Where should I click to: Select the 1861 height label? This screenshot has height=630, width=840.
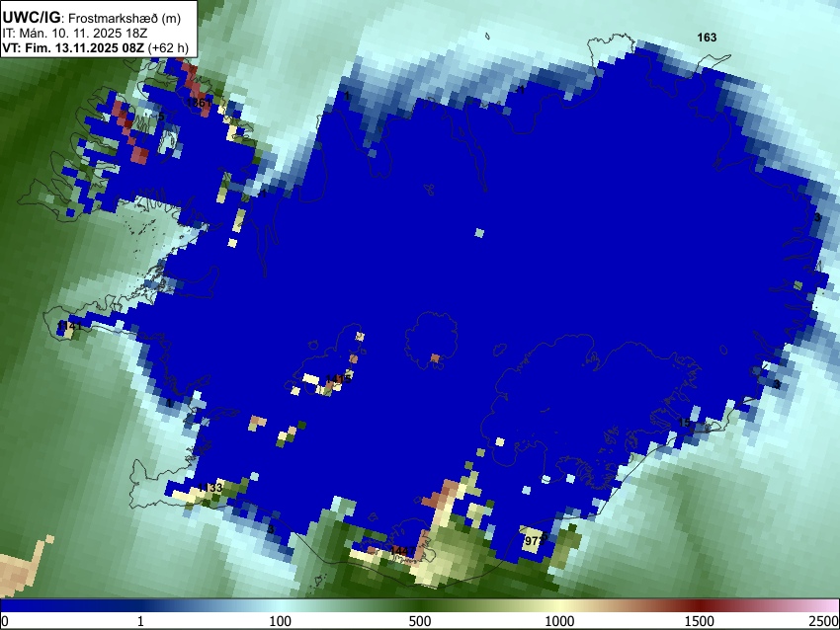pos(199,103)
